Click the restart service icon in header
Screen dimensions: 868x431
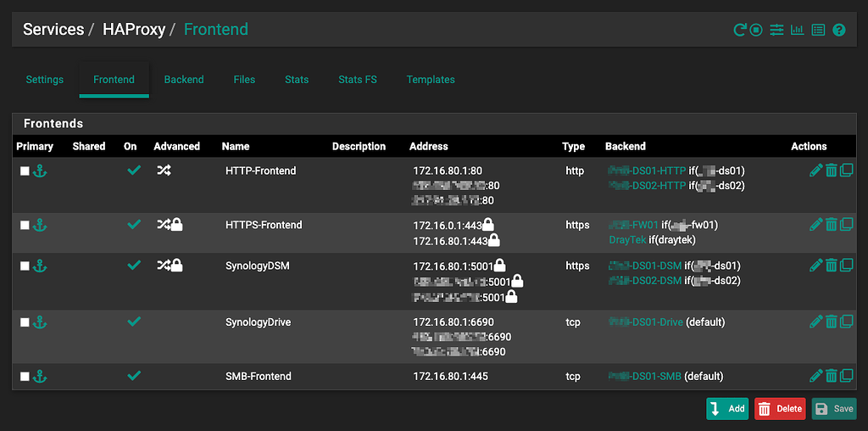click(739, 30)
